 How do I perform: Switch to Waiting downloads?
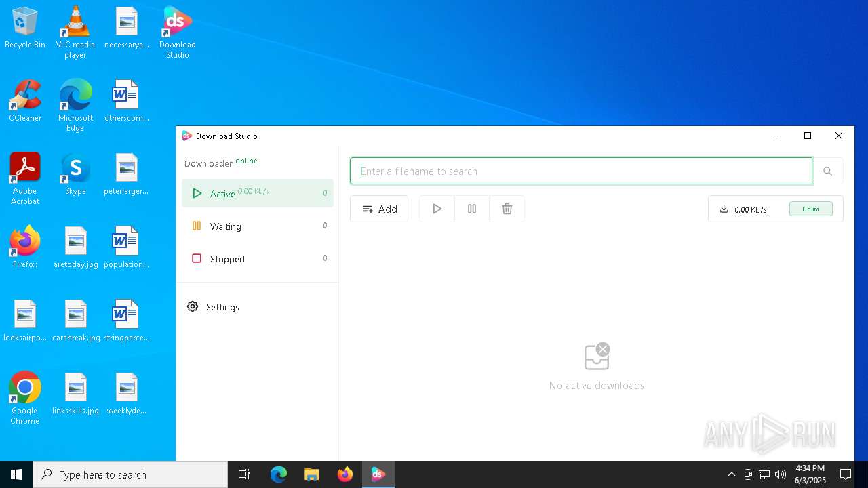[x=258, y=226]
